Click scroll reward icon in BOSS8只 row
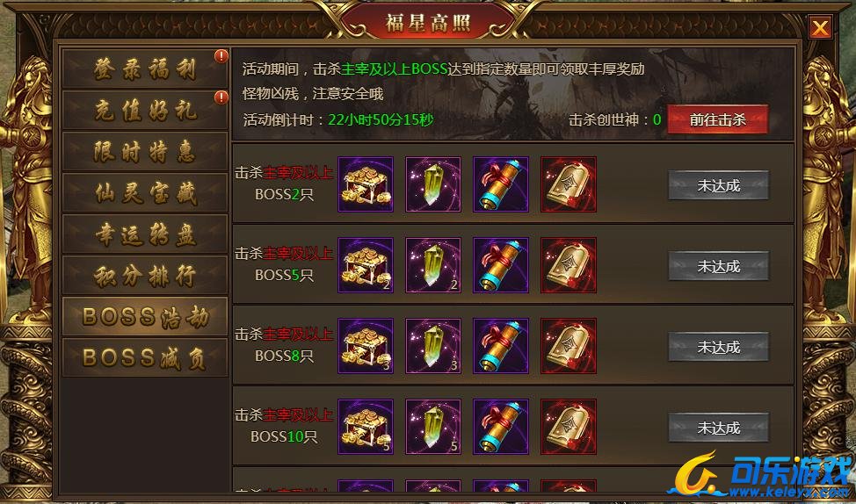Viewport: 856px width, 504px height. (x=501, y=346)
